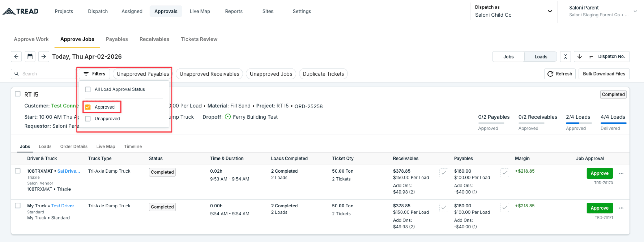
Task: Click Bulk Download Files button
Action: (604, 74)
